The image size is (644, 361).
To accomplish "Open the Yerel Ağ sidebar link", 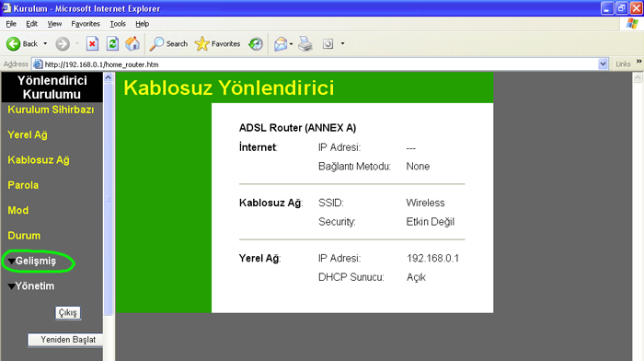I will coord(28,134).
